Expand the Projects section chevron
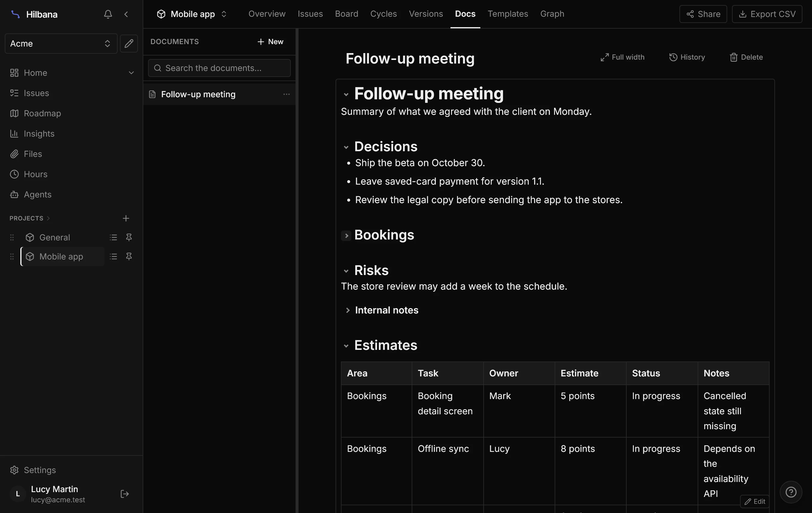This screenshot has width=812, height=513. point(48,218)
